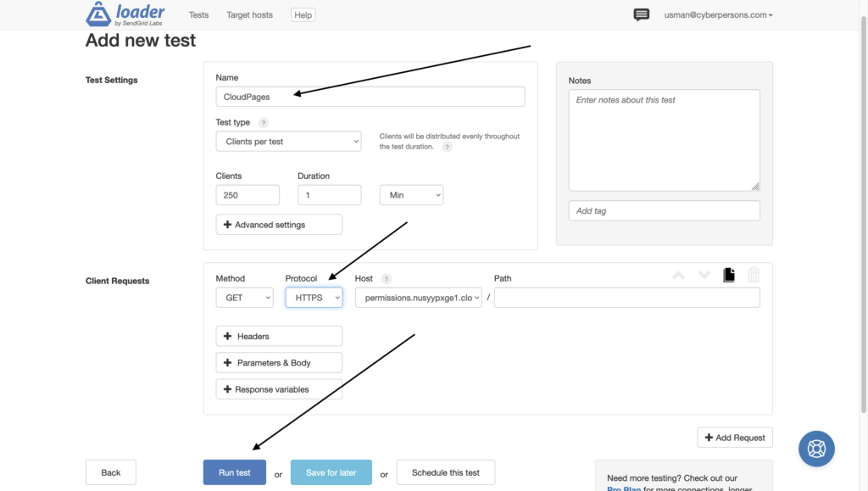Click the Host help question mark icon
The width and height of the screenshot is (868, 491).
pyautogui.click(x=387, y=278)
